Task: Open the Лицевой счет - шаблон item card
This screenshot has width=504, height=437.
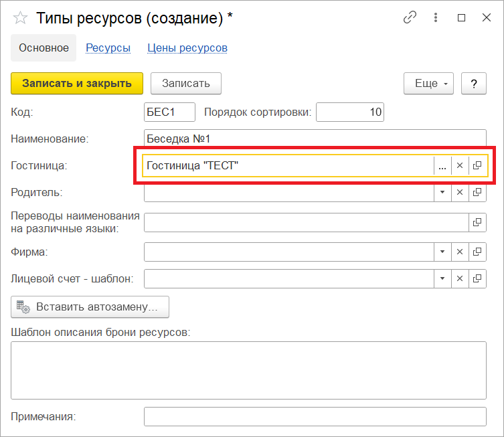Action: (x=477, y=278)
